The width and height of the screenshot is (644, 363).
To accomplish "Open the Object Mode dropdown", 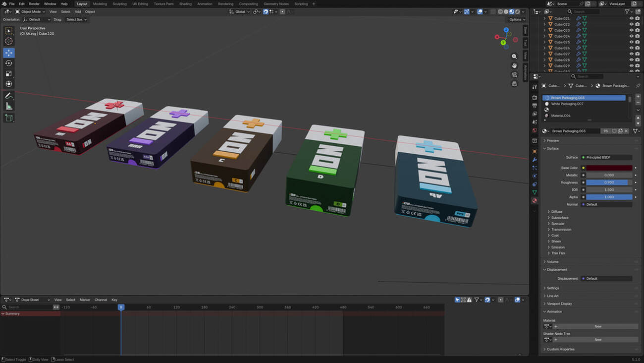I will 31,11.
